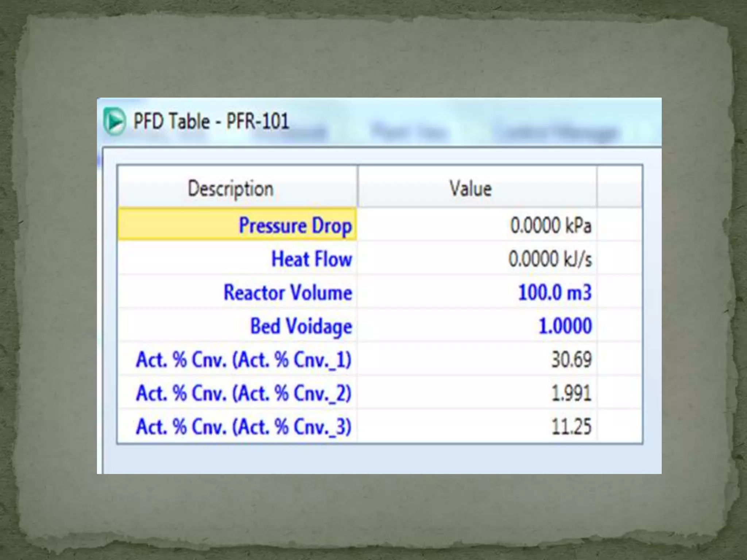Select the Act. % Cnv._3 row label
This screenshot has width=747, height=560.
tap(243, 427)
